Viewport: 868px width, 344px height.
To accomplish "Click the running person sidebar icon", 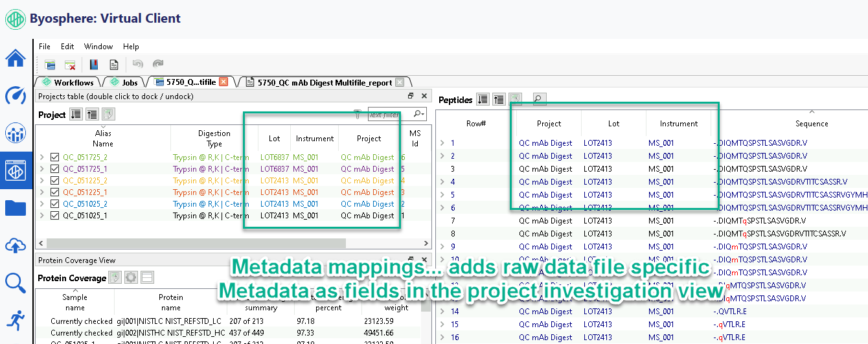I will [16, 320].
